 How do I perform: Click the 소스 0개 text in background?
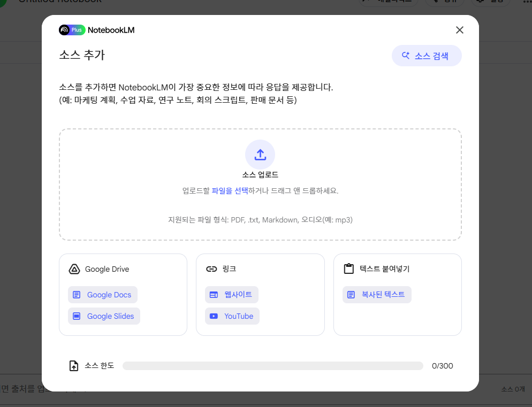click(513, 389)
